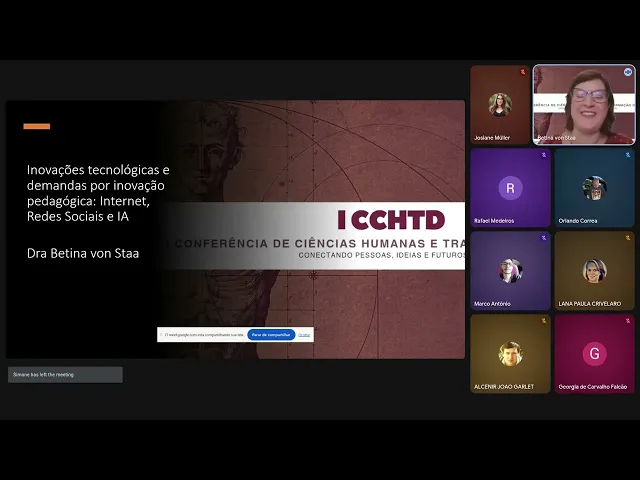Click the name label 'Orlando Correa'
Screen dimensions: 640x480
pos(578,221)
